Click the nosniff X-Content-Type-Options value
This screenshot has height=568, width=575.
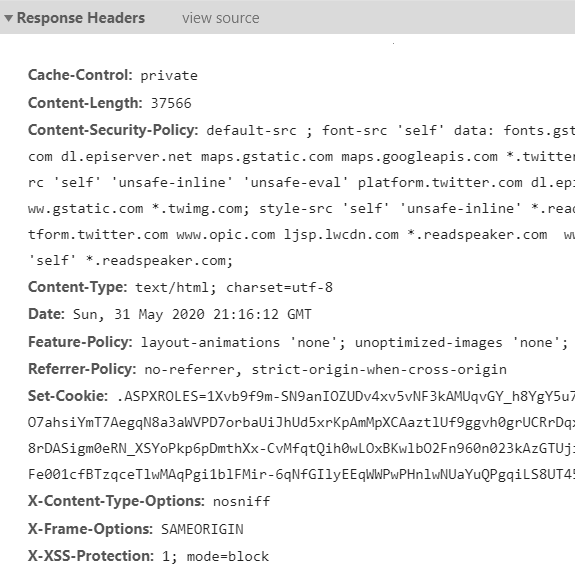point(242,501)
